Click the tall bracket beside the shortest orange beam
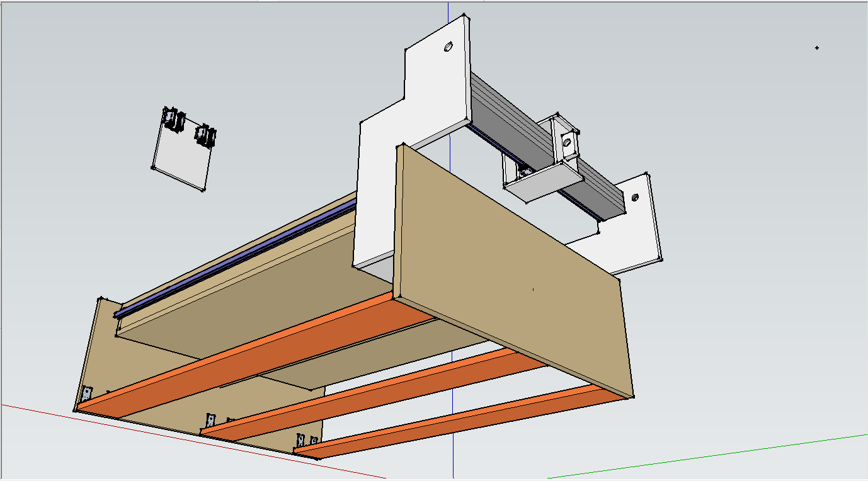This screenshot has height=481, width=868. pos(300,441)
